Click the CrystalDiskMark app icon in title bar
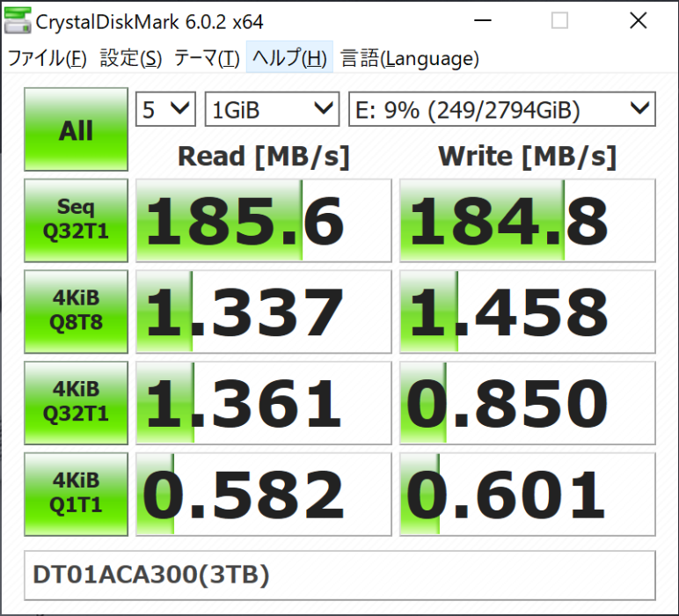The height and width of the screenshot is (616, 679). [18, 20]
